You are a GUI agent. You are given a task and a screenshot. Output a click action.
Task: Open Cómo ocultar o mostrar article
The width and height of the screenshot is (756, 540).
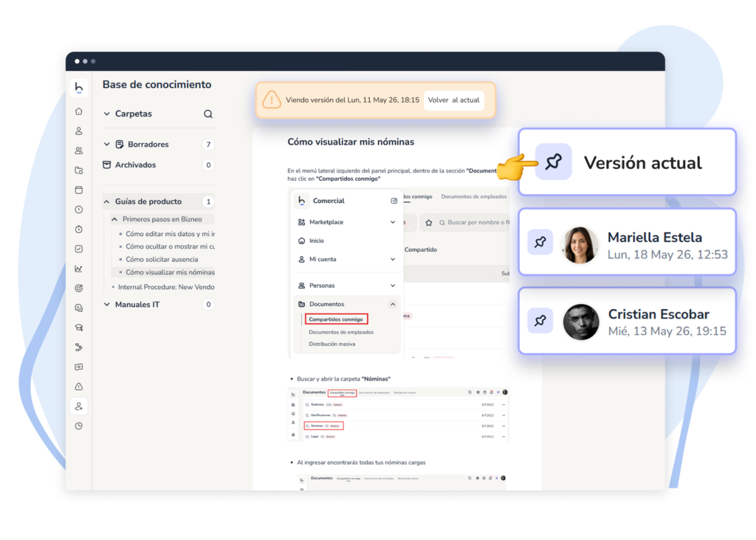[x=171, y=246]
